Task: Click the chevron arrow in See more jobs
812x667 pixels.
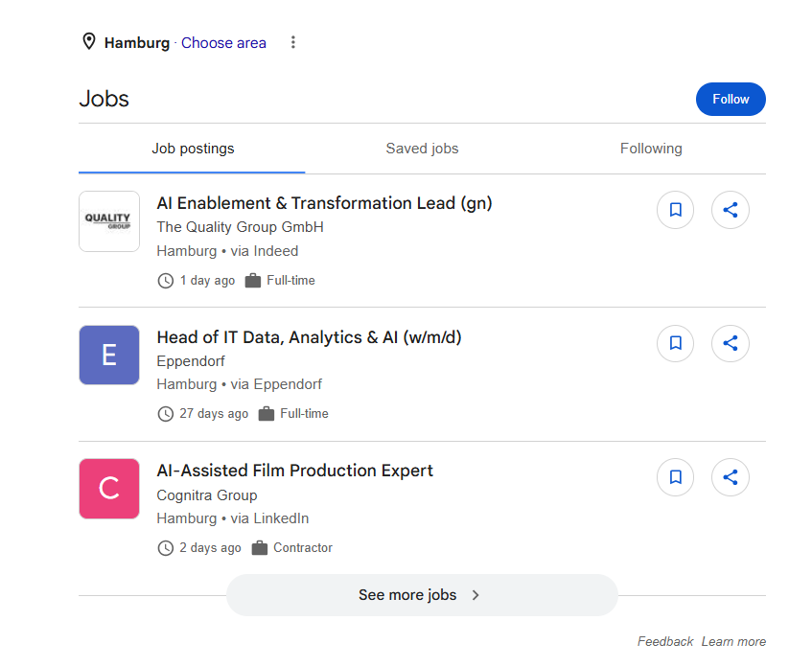Action: pyautogui.click(x=476, y=595)
